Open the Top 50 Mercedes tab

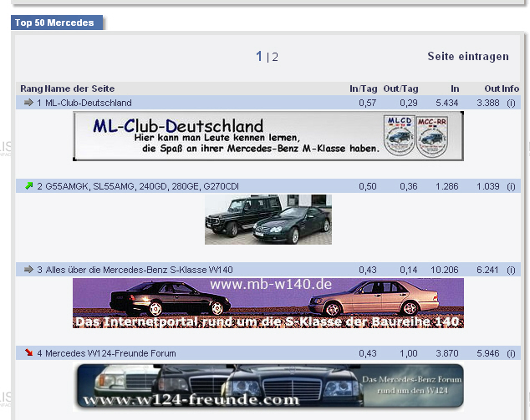pos(57,23)
